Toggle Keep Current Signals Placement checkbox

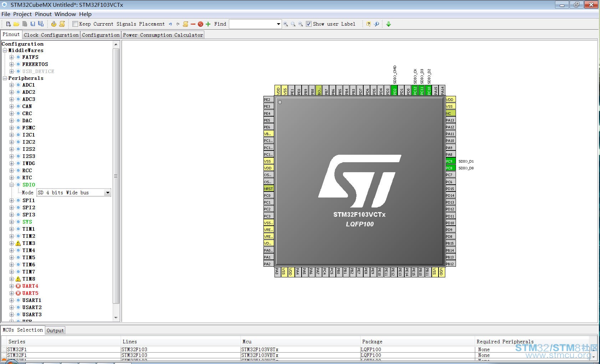(75, 24)
